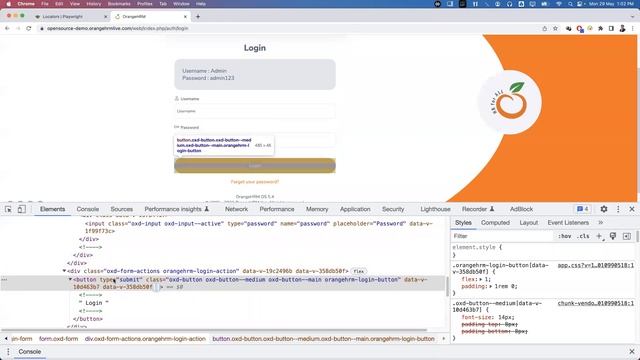Select button.oxd-button breadcrumb item
The width and height of the screenshot is (640, 360).
[323, 339]
